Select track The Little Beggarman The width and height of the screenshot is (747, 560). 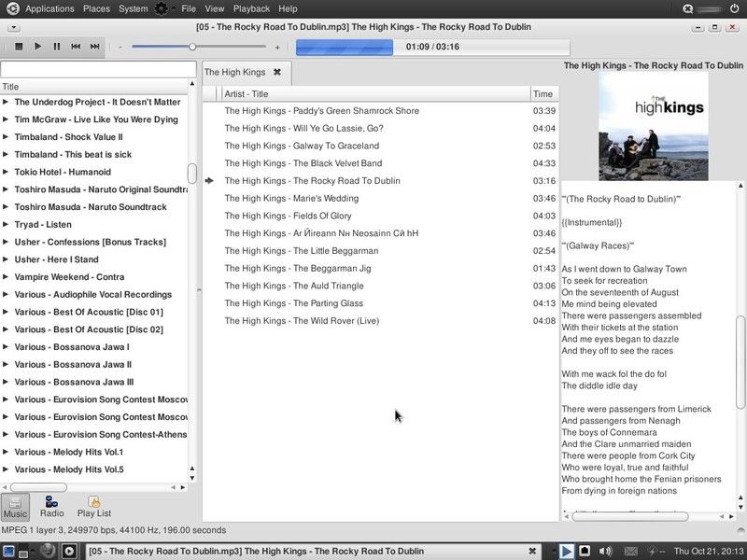click(x=380, y=250)
